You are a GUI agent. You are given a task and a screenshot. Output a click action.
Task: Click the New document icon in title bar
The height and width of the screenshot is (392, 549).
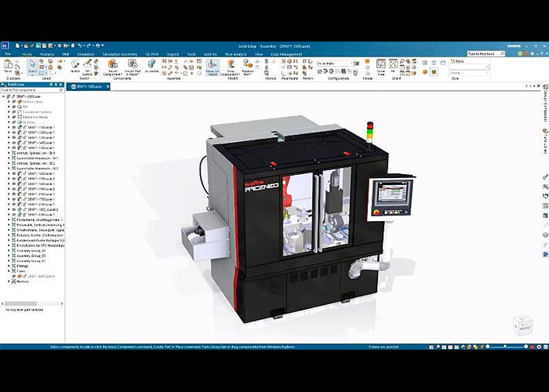coord(17,45)
